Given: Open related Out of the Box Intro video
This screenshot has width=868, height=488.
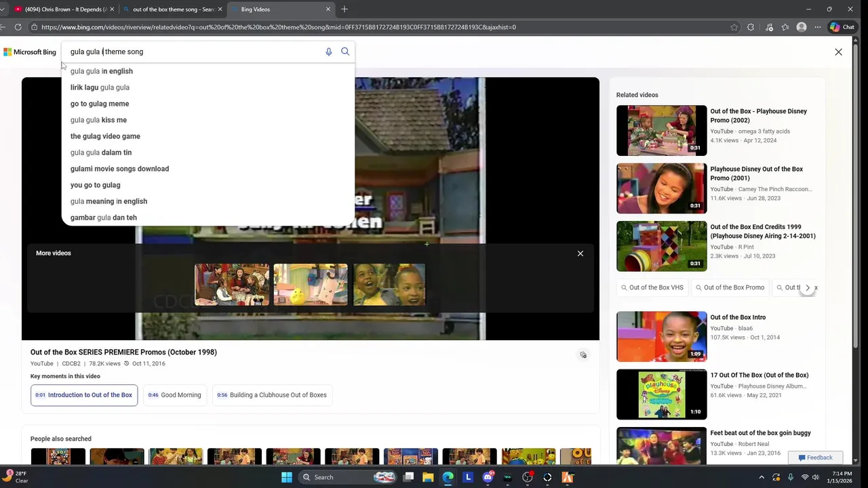Looking at the screenshot, I should pos(738,317).
